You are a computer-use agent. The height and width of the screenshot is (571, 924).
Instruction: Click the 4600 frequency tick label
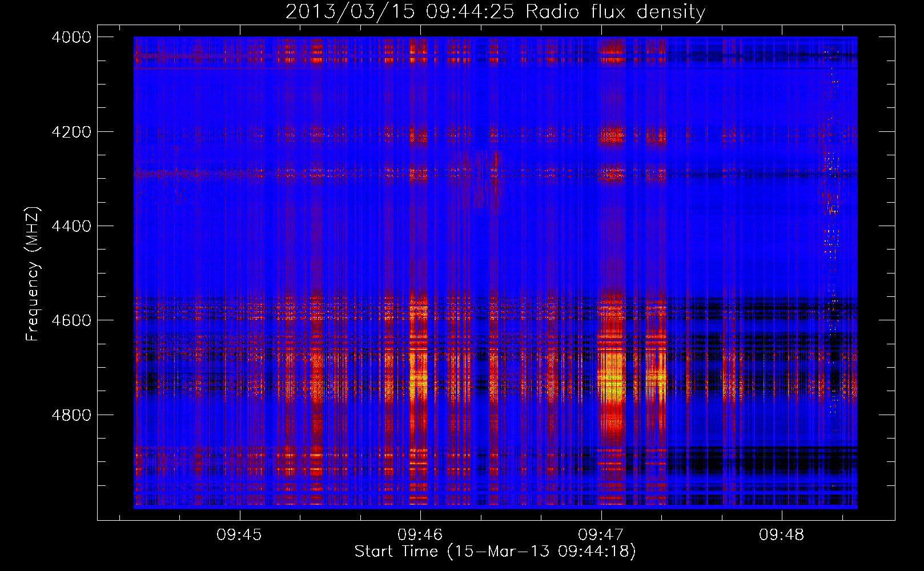tap(71, 320)
